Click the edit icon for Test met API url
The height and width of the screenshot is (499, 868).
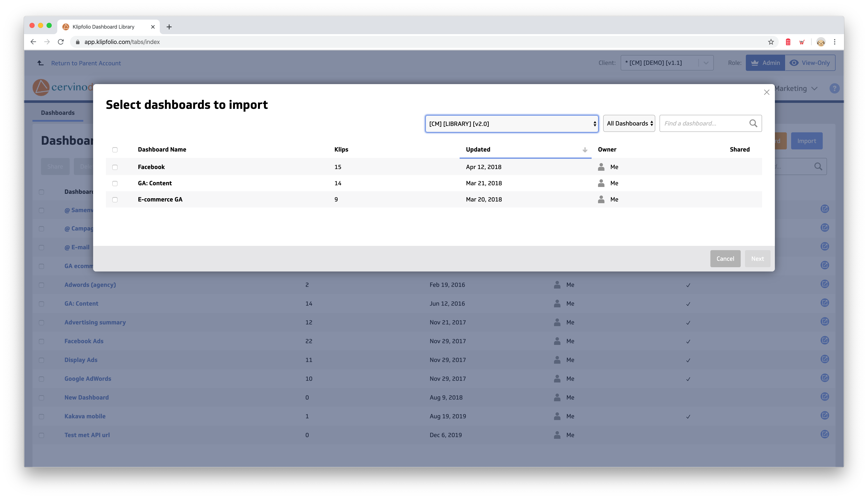824,435
